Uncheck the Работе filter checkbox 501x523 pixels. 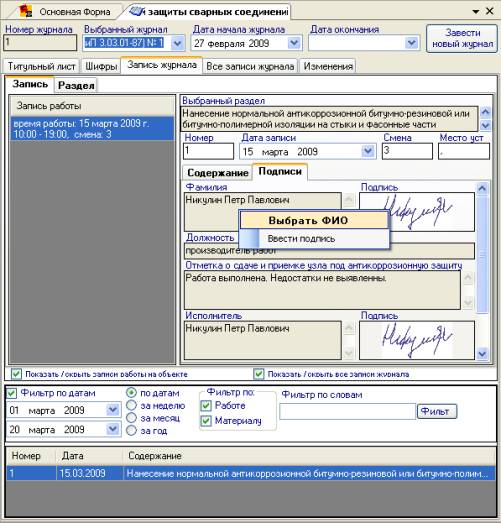point(206,406)
